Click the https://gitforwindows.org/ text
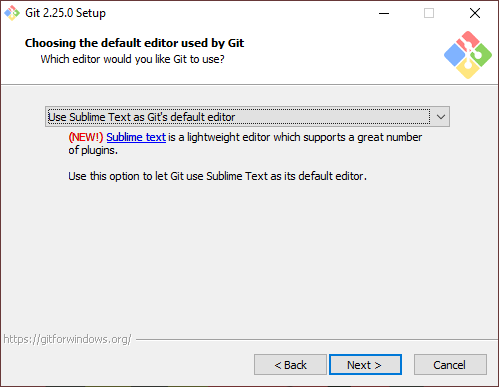This screenshot has height=387, width=499. [x=67, y=339]
